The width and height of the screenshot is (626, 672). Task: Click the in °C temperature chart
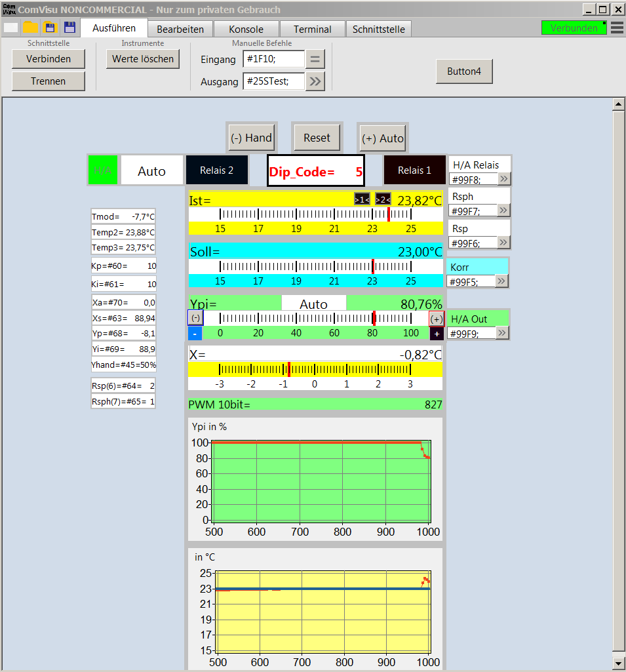[315, 608]
